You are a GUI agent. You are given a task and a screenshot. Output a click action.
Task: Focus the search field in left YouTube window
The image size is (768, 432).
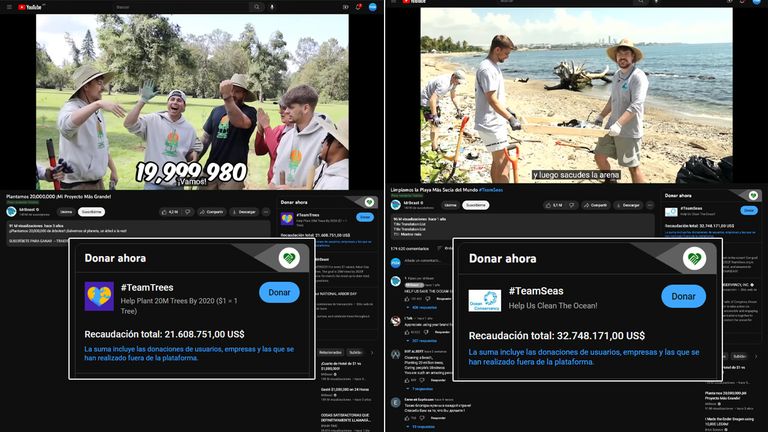click(181, 7)
